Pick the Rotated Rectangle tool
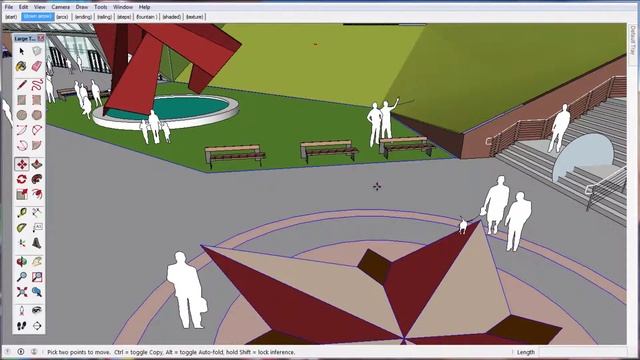 tap(37, 100)
